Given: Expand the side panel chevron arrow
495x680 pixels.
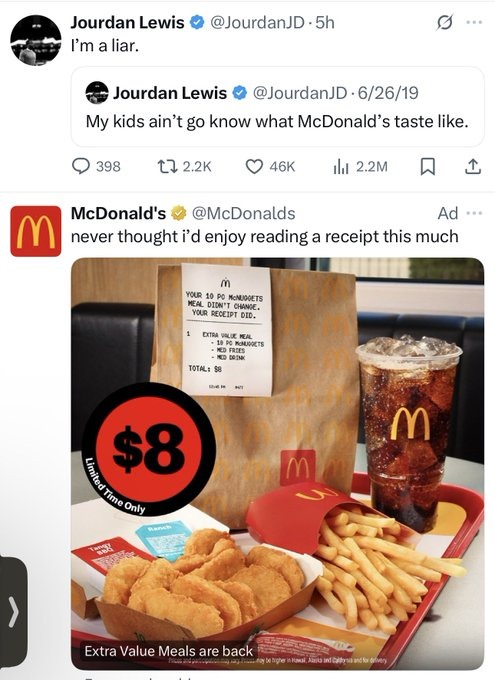Looking at the screenshot, I should (x=14, y=612).
